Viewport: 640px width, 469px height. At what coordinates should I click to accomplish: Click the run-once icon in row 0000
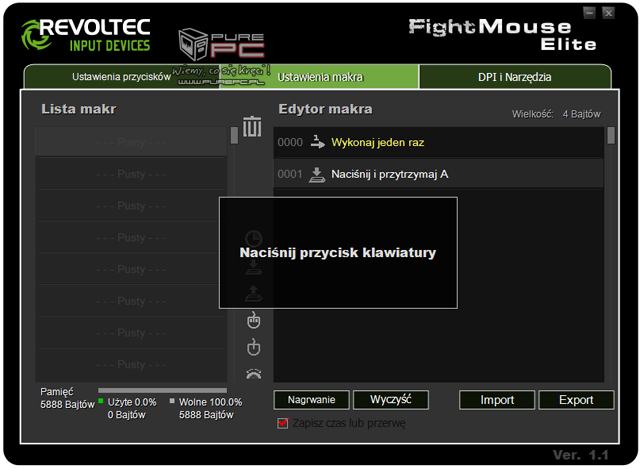[x=317, y=142]
